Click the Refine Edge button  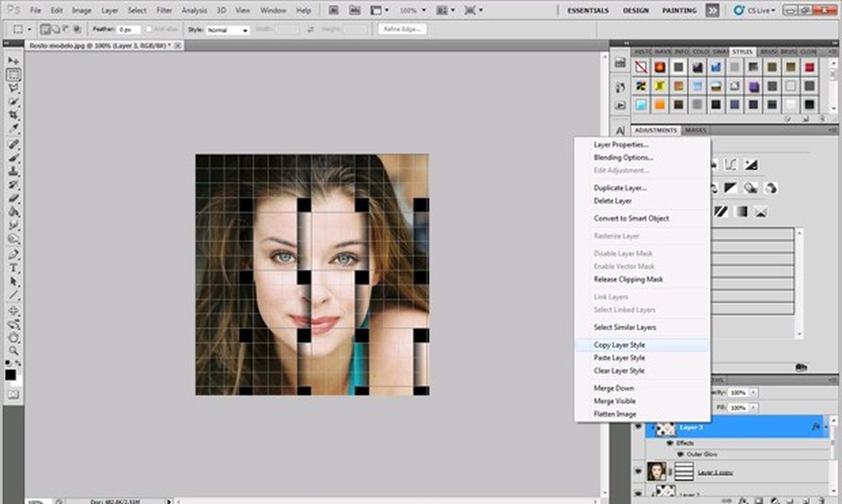pyautogui.click(x=402, y=29)
